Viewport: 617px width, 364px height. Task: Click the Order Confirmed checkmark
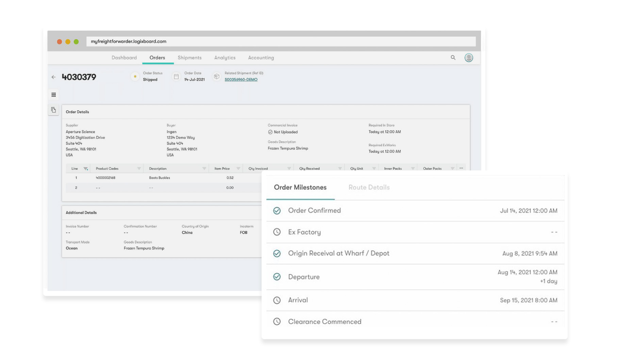coord(277,211)
